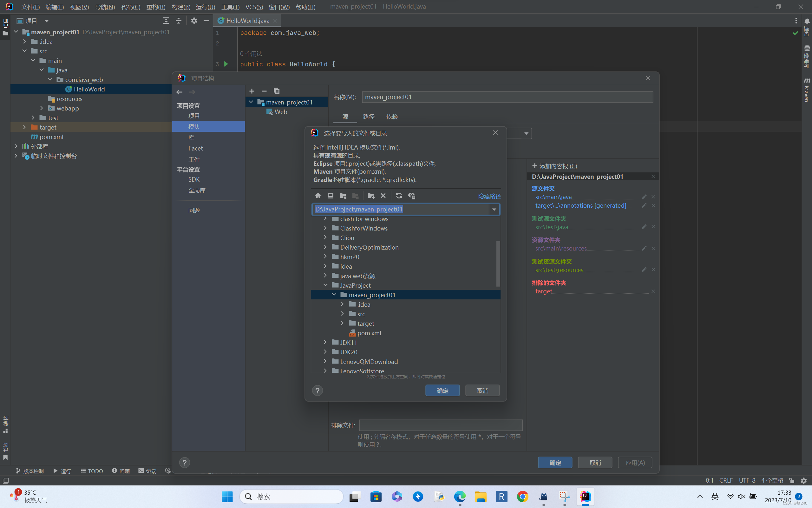Edit properties of src\main\java source folder
This screenshot has height=508, width=812.
[x=644, y=197]
